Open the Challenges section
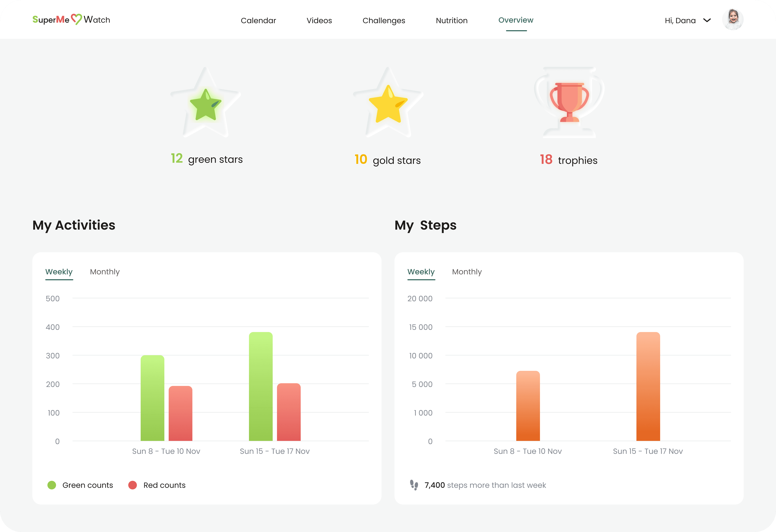The image size is (776, 532). (384, 21)
